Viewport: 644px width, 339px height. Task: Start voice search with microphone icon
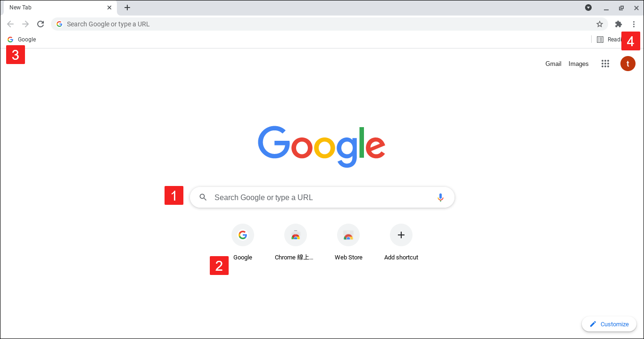440,197
